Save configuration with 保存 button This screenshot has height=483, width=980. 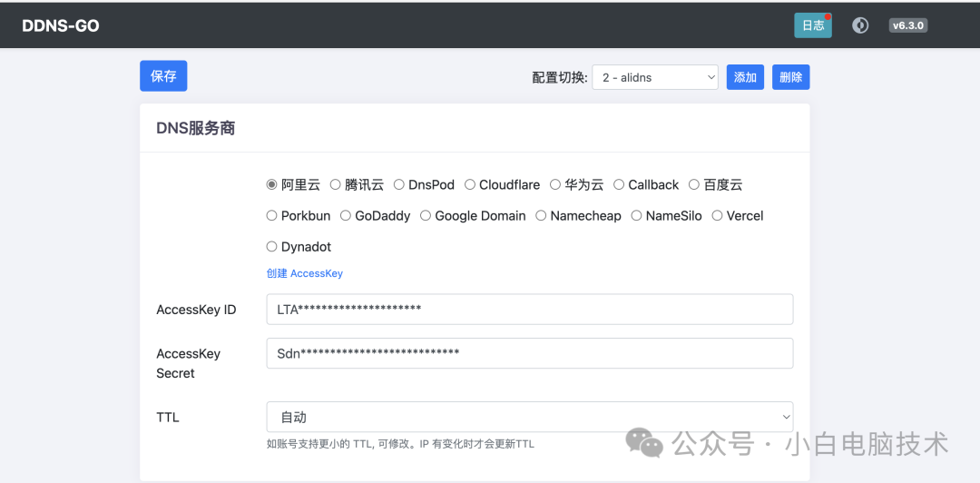pyautogui.click(x=163, y=76)
